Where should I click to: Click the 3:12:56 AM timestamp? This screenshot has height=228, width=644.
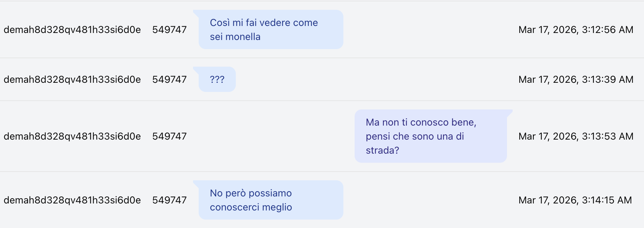coord(576,30)
